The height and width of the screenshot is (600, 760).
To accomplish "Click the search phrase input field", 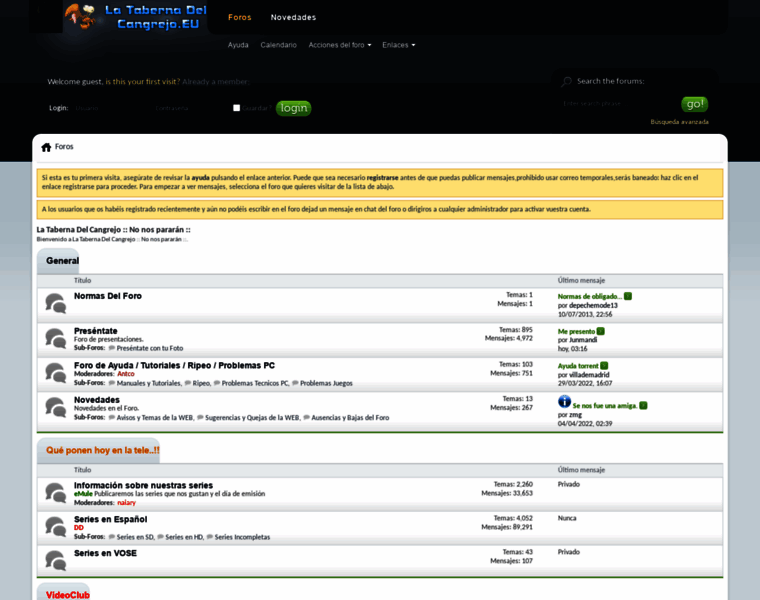I will (619, 104).
